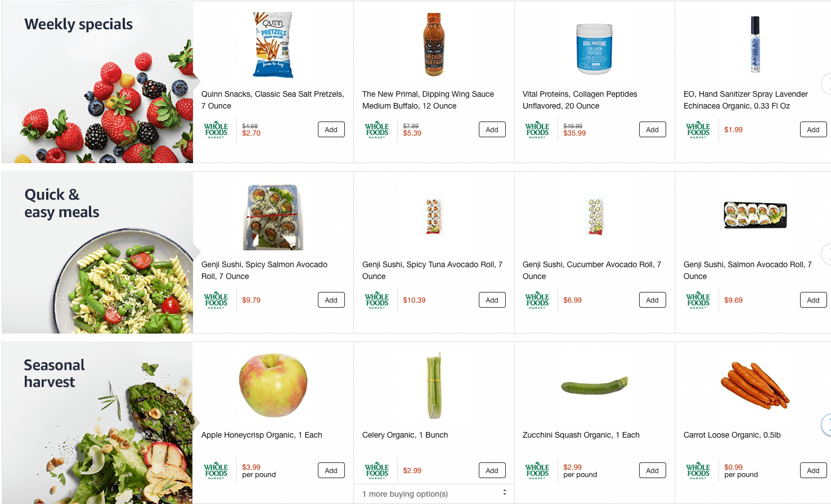The image size is (831, 504).
Task: Open the New Primal Buffalo sauce image
Action: pos(434,44)
